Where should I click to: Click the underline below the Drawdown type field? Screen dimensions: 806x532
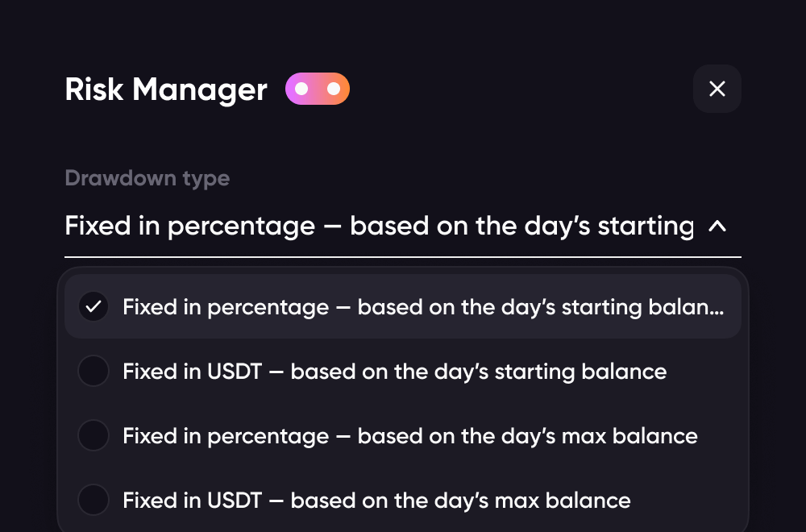[x=403, y=257]
